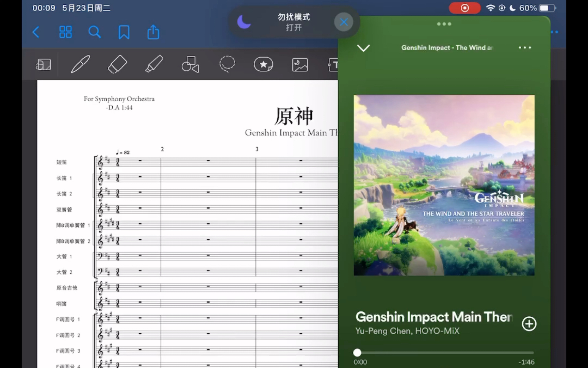Screen dimensions: 588x368
Task: Open the document grid thumbnails view
Action: point(65,32)
